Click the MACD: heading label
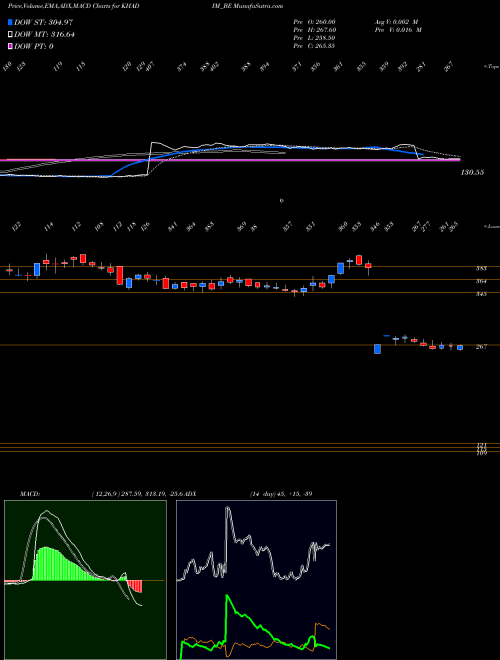The height and width of the screenshot is (660, 500). click(29, 493)
